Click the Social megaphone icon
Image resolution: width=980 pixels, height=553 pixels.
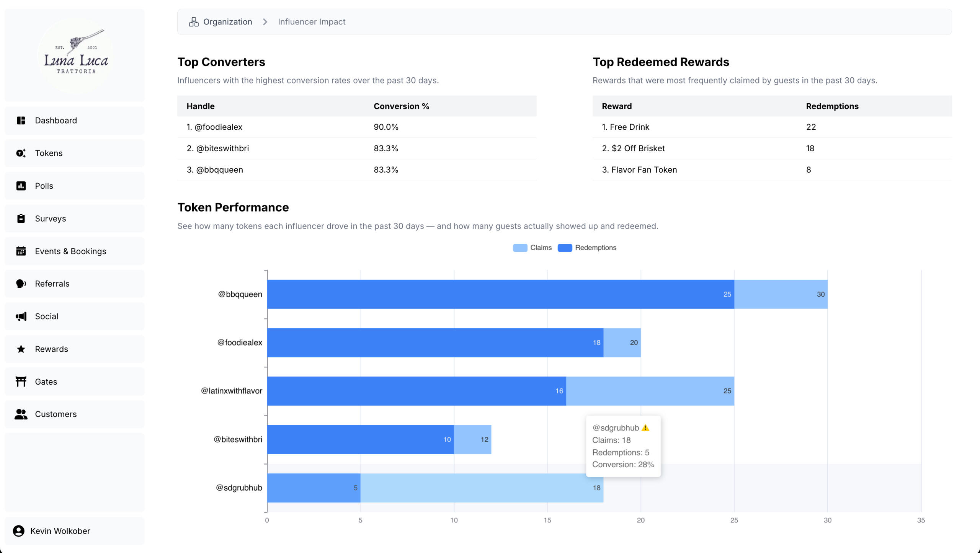pyautogui.click(x=21, y=316)
